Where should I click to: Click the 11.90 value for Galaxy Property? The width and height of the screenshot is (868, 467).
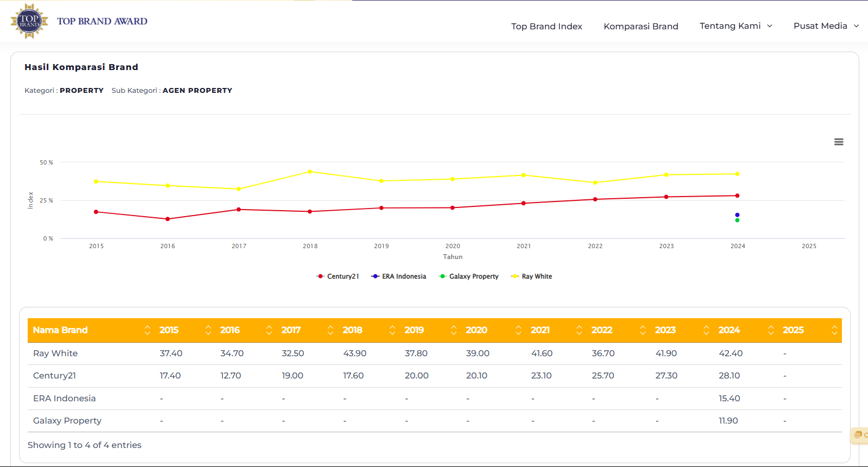tap(728, 421)
